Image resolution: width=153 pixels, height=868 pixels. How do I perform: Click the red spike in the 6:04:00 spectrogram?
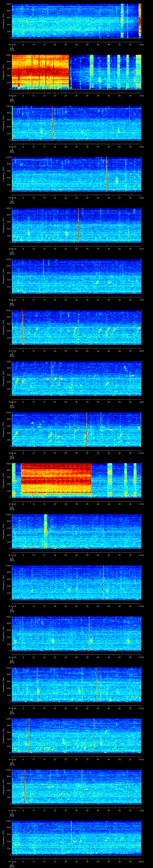[x=107, y=174]
